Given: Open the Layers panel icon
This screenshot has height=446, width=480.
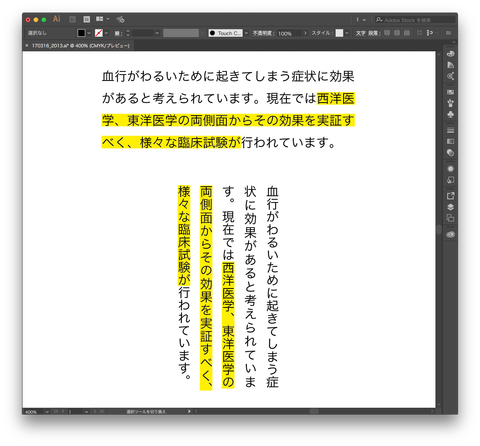Looking at the screenshot, I should point(450,207).
